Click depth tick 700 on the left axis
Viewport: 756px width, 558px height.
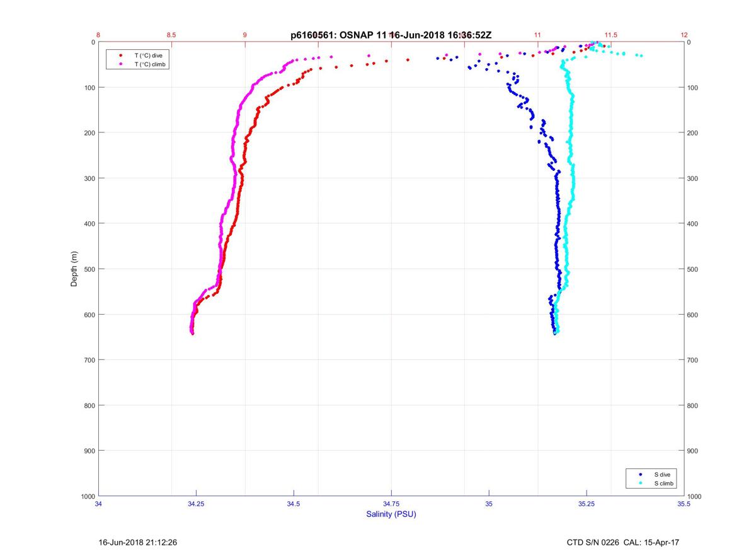click(89, 360)
